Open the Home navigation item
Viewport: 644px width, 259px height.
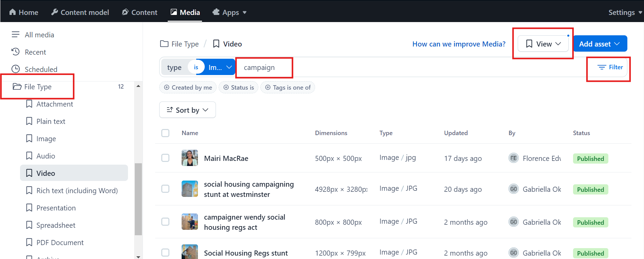coord(24,12)
